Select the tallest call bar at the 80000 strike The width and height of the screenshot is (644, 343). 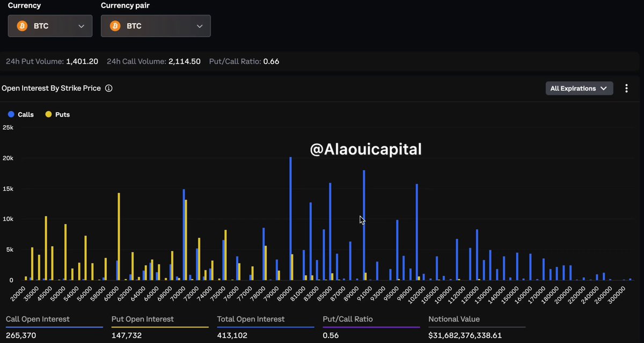click(x=290, y=218)
